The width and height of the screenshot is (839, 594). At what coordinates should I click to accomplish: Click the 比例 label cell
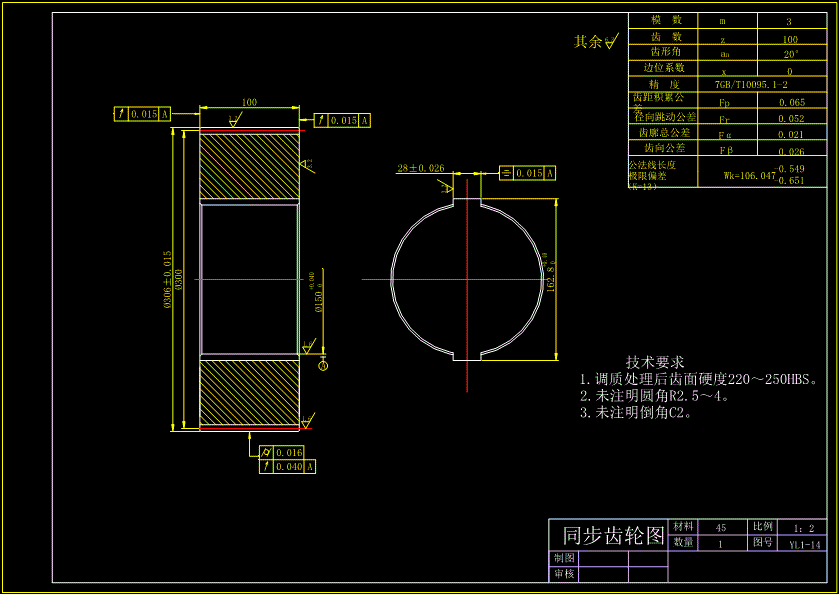(762, 527)
